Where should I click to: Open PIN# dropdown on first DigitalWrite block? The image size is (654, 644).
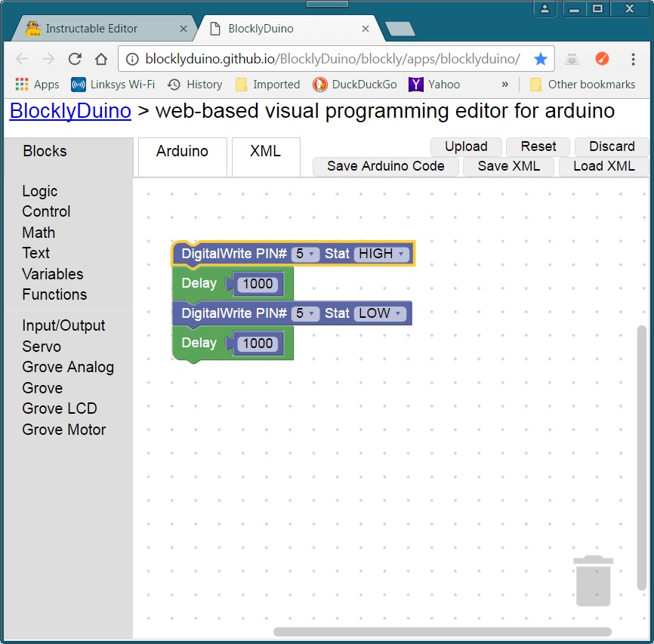[306, 254]
